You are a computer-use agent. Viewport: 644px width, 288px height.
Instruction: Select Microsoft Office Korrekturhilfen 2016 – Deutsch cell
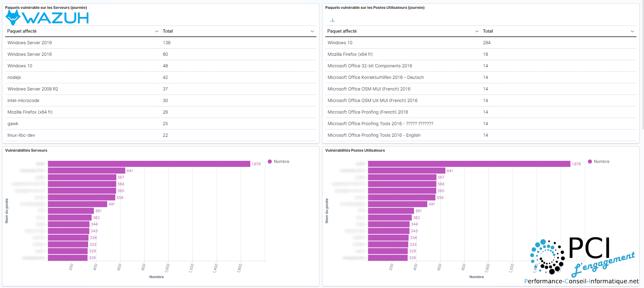(x=376, y=77)
